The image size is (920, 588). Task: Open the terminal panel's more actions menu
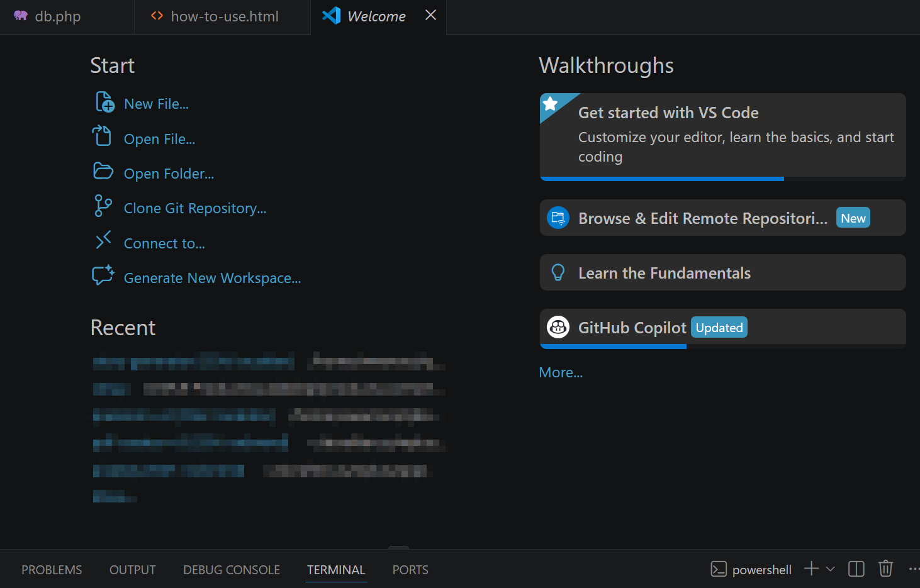[x=914, y=569]
